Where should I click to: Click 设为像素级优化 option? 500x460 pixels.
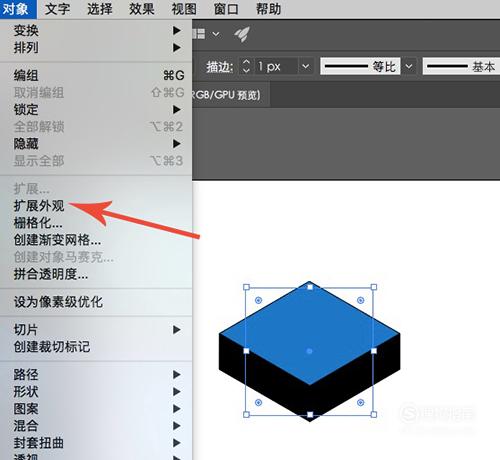(58, 302)
